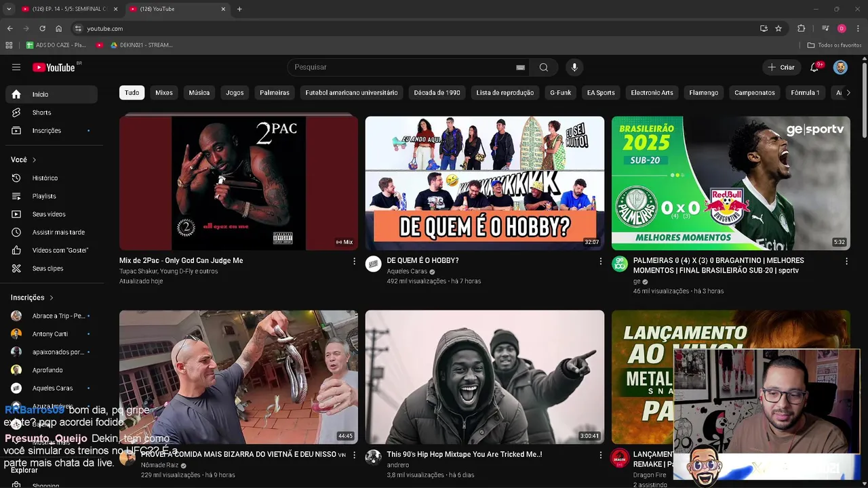The image size is (868, 488).
Task: Select the Jogos filter chip
Action: coord(235,93)
